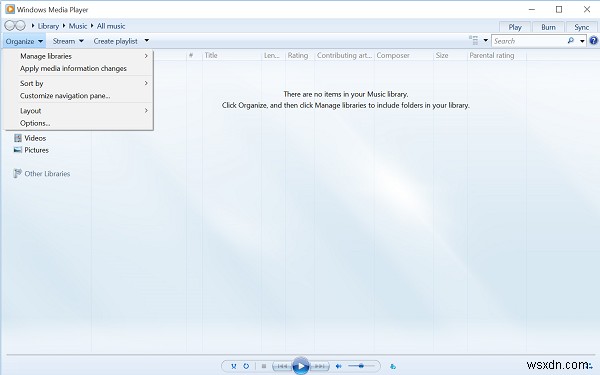Click Music in the breadcrumb
The image size is (600, 375).
78,26
